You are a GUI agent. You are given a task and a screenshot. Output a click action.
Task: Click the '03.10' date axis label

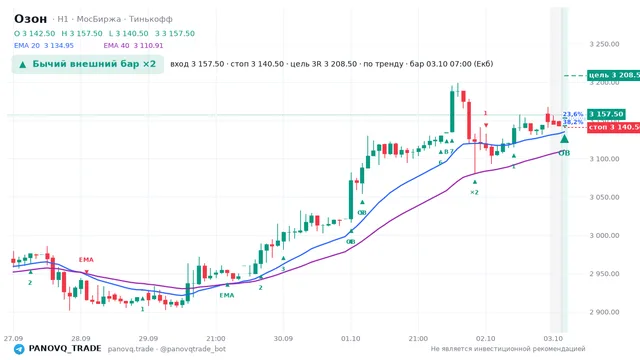pyautogui.click(x=553, y=339)
